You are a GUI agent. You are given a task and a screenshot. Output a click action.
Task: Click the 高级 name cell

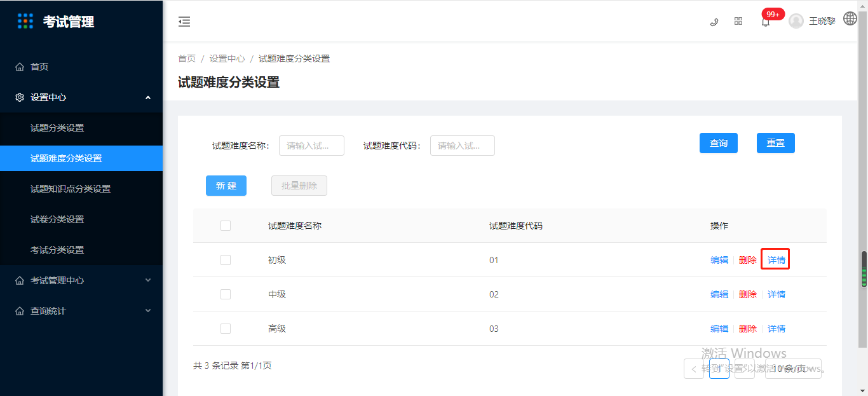pos(277,329)
